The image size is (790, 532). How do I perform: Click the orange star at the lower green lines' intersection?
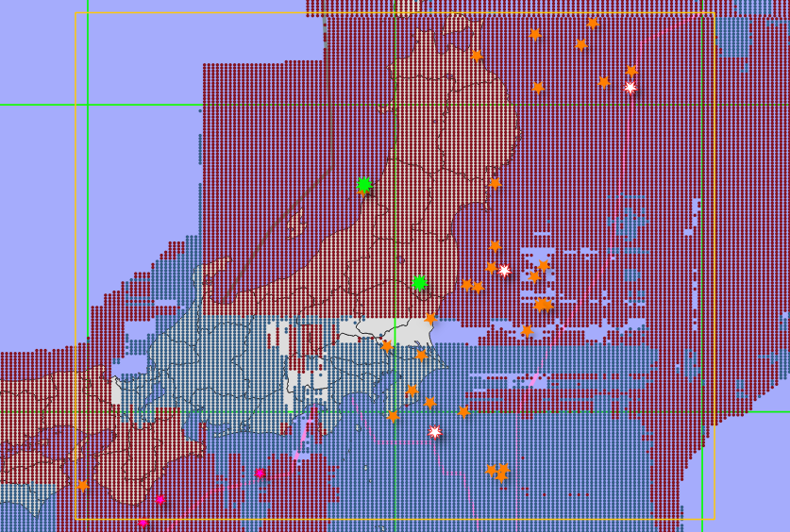(x=393, y=416)
